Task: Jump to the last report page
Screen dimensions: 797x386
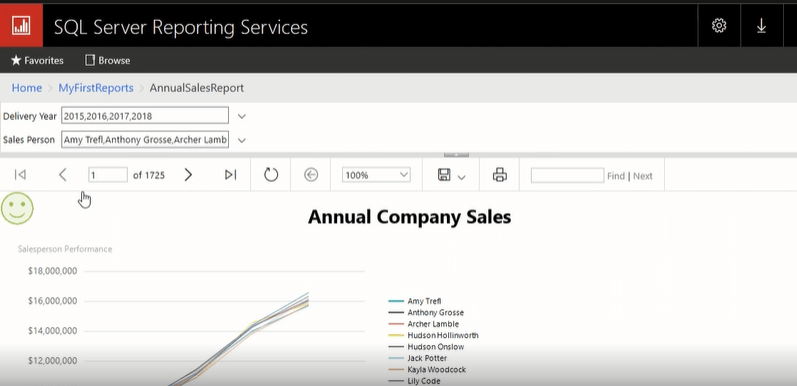Action: click(230, 175)
